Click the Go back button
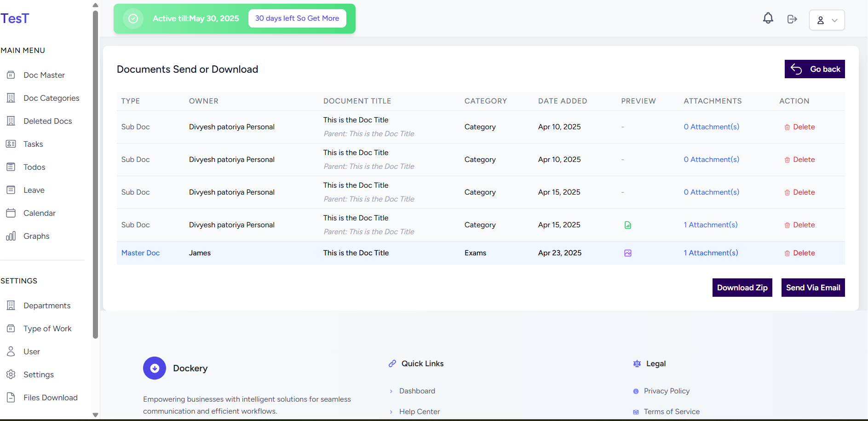 point(815,69)
